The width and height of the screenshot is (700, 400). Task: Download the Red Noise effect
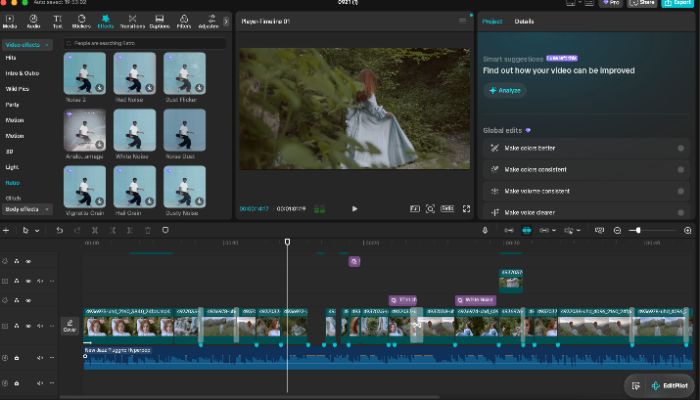[x=150, y=88]
